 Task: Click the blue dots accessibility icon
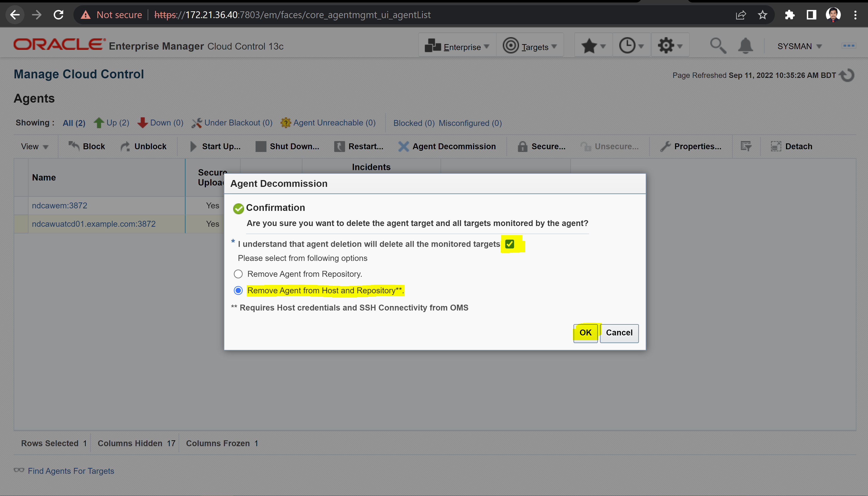[849, 46]
